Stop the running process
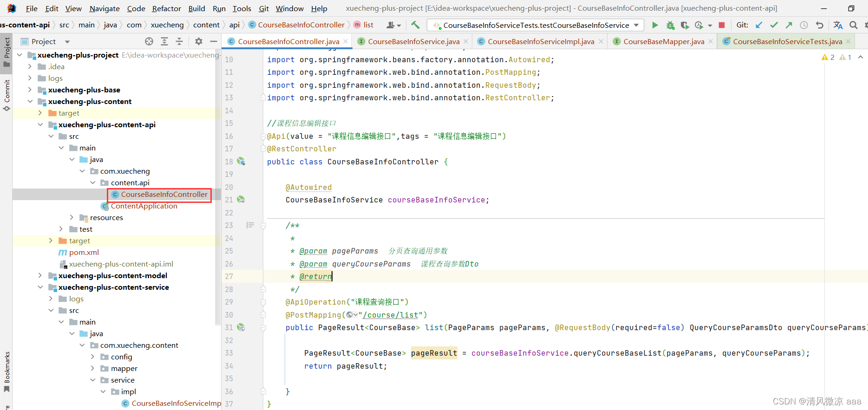The image size is (868, 410). (722, 25)
